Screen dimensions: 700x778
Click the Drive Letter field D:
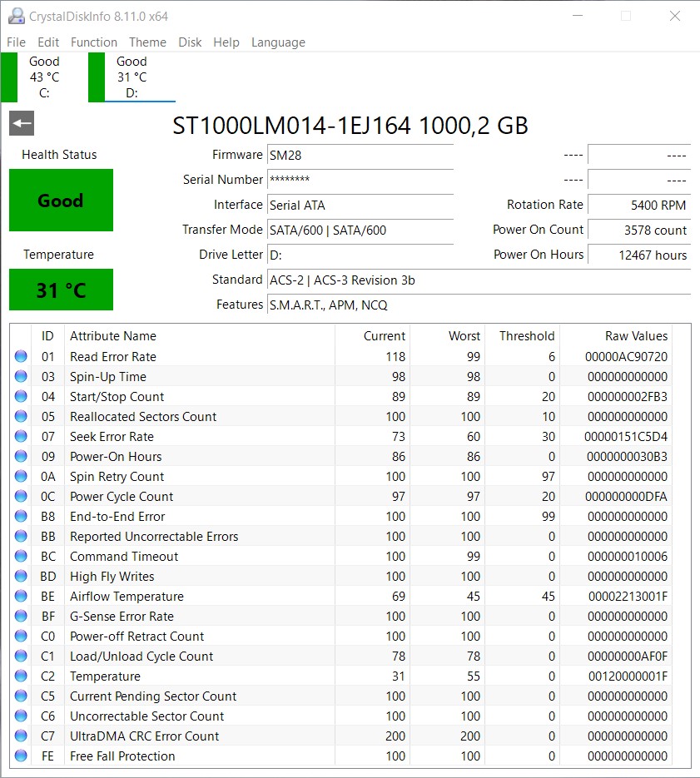pyautogui.click(x=360, y=255)
